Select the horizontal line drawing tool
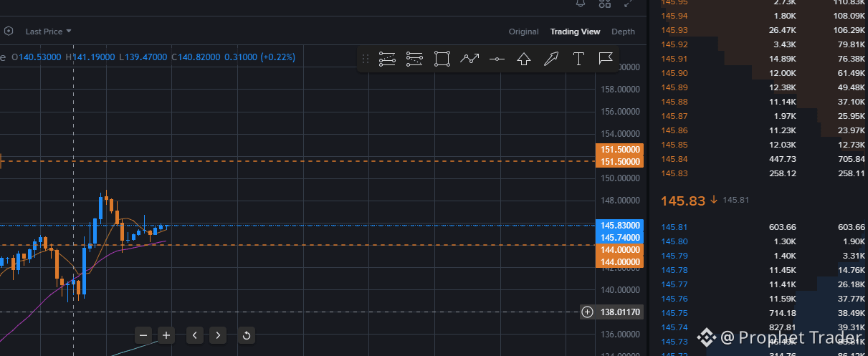Screen dimensions: 868x356 click(x=497, y=59)
